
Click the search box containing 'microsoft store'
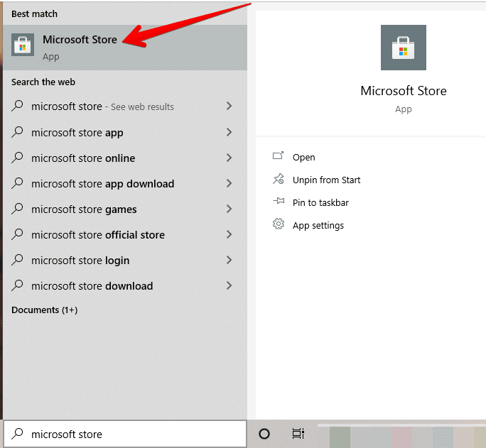pyautogui.click(x=125, y=434)
